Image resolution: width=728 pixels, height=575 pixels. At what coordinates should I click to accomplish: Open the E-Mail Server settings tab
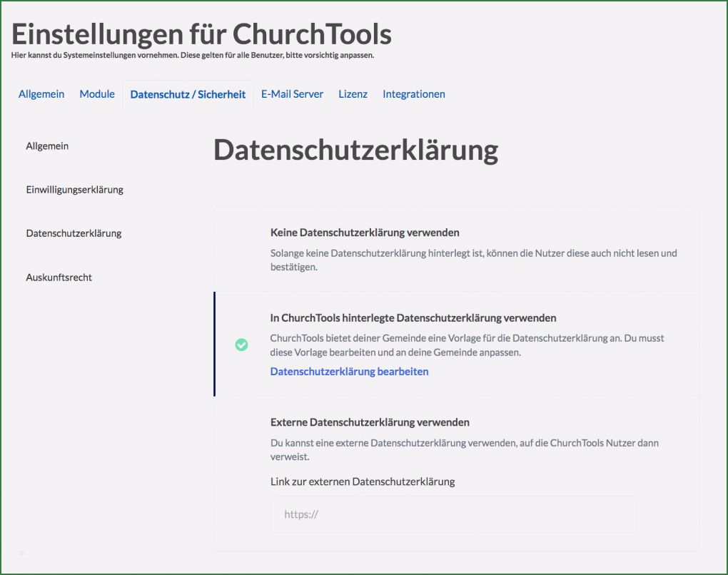click(x=292, y=93)
